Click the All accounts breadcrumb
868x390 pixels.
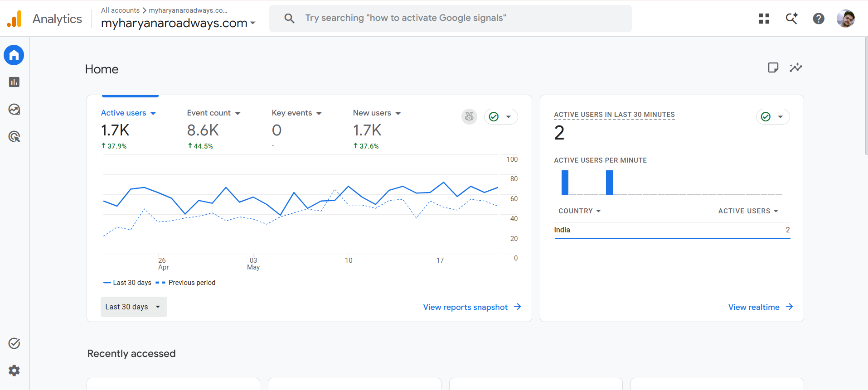tap(120, 10)
